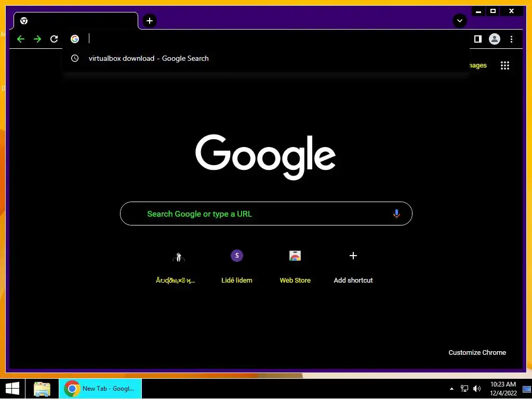This screenshot has width=532, height=399.
Task: Open the Images link
Action: click(478, 65)
